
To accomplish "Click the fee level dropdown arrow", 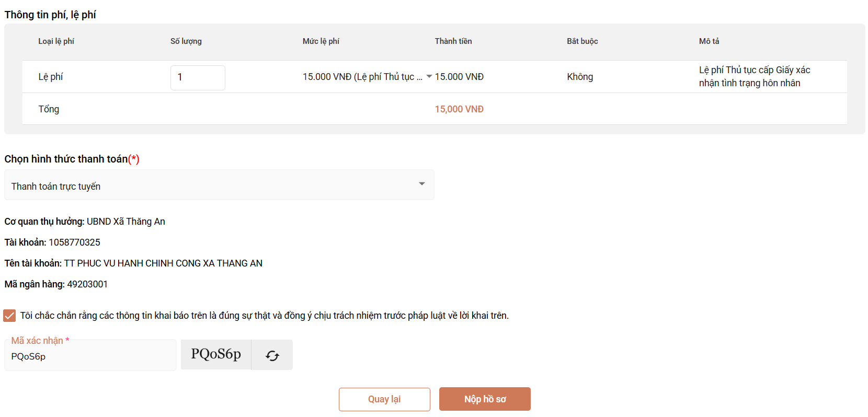I will (x=429, y=77).
